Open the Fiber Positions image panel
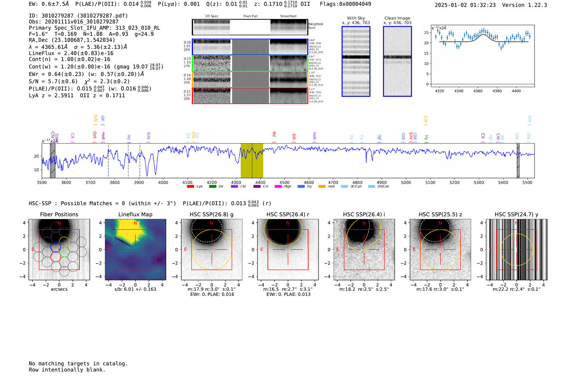 pyautogui.click(x=59, y=250)
